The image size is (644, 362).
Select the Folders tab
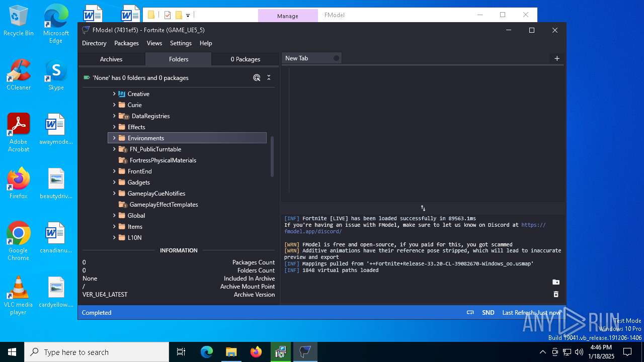179,59
